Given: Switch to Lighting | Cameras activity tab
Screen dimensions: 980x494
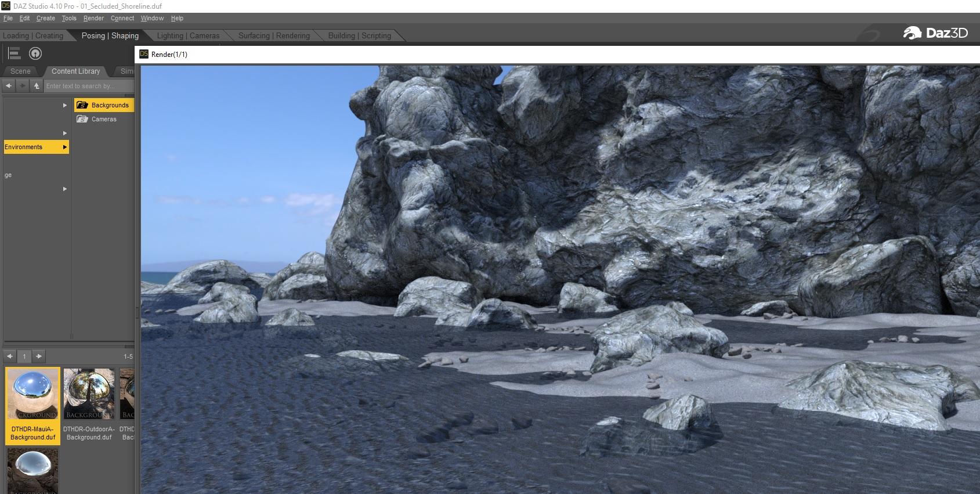Looking at the screenshot, I should [189, 35].
